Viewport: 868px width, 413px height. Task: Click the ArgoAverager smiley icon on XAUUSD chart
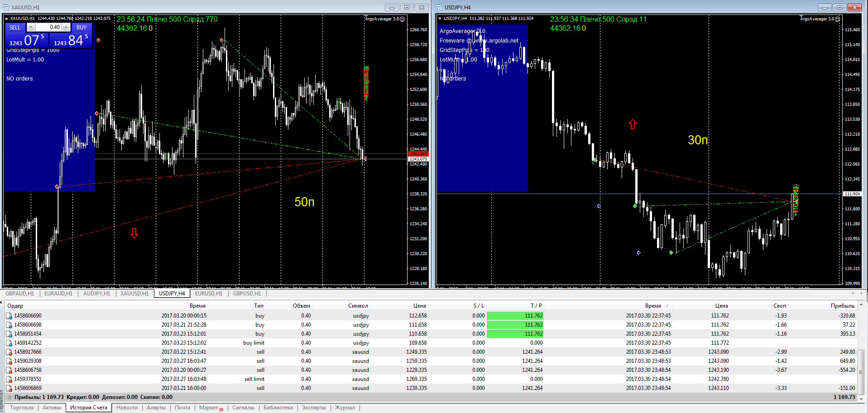pos(403,19)
